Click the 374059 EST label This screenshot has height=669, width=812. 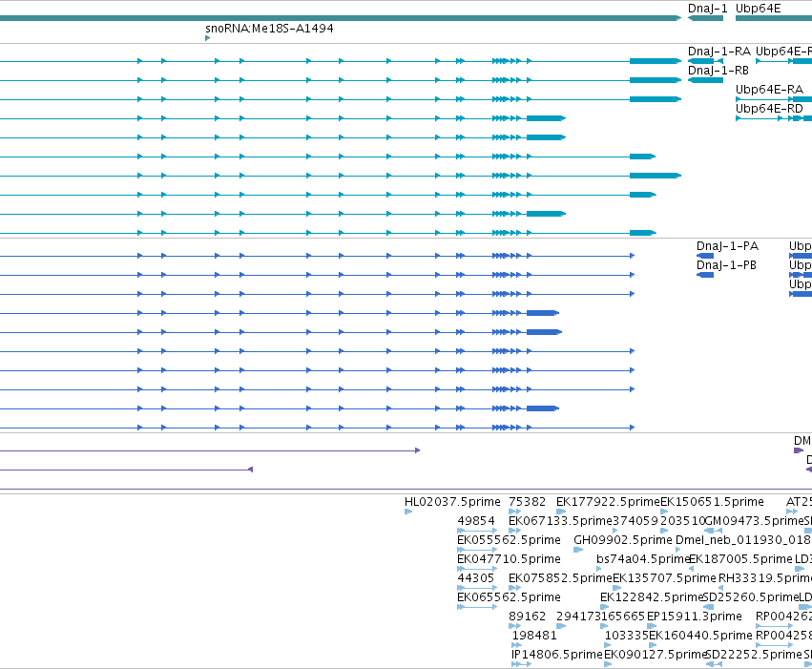[x=635, y=521]
